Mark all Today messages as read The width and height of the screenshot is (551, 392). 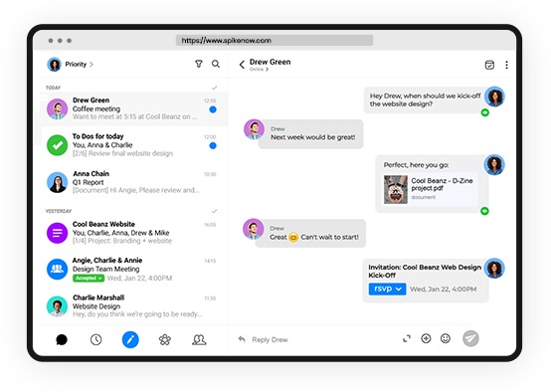tap(215, 88)
